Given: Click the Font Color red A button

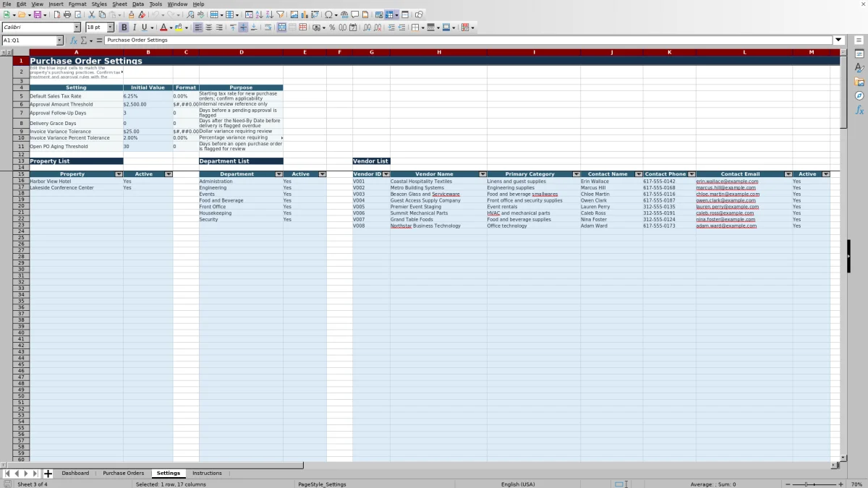Looking at the screenshot, I should pos(162,27).
